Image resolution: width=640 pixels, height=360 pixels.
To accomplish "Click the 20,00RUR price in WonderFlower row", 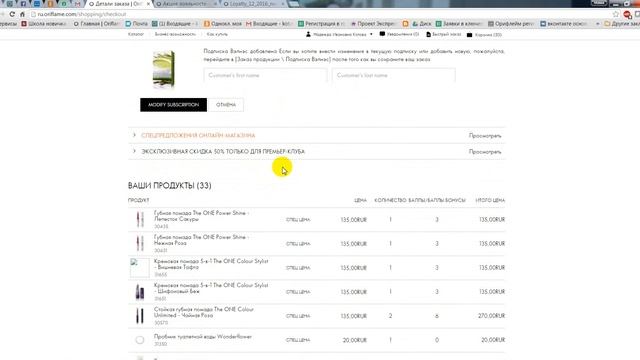I will click(354, 340).
